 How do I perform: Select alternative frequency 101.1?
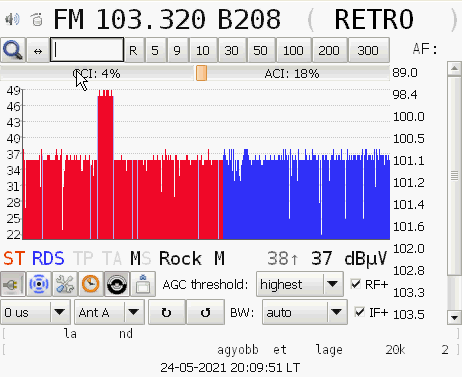(x=409, y=161)
